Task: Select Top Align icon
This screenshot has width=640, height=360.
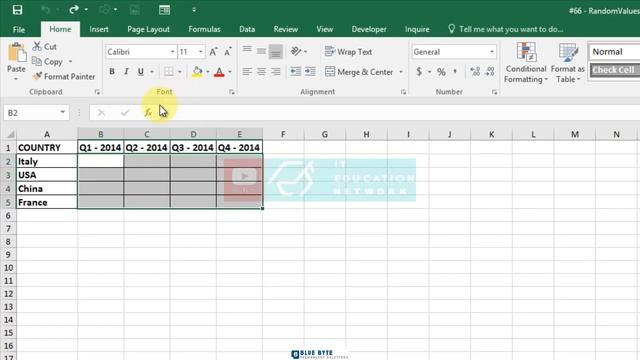Action: pos(247,51)
